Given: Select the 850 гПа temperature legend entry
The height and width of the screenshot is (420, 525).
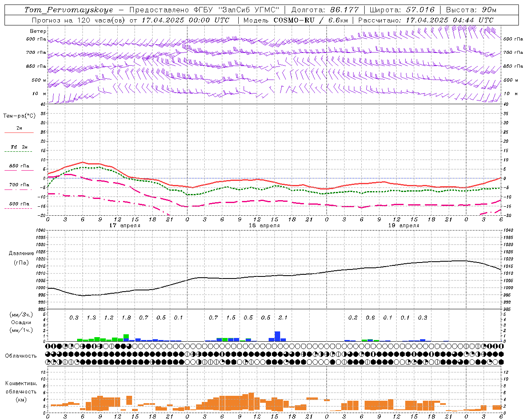Looking at the screenshot, I should click(x=19, y=167).
